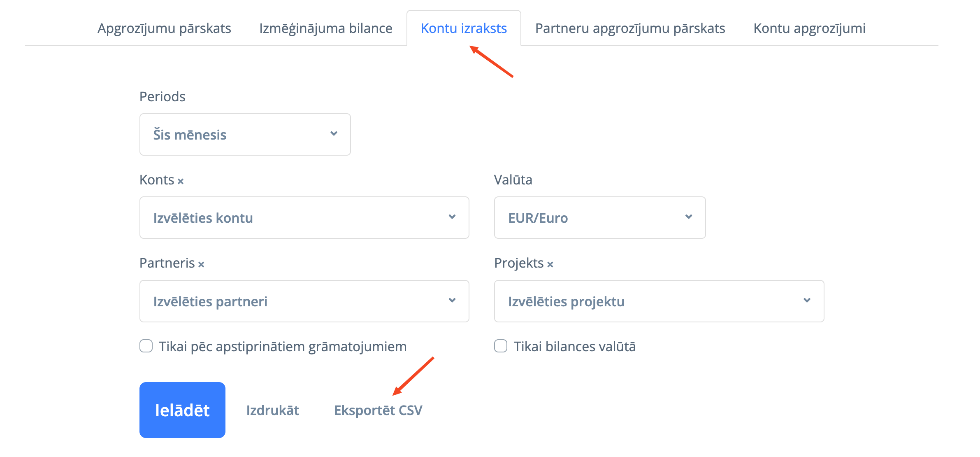
Task: Select the 'Kontu izraksts' tab
Action: (x=464, y=28)
